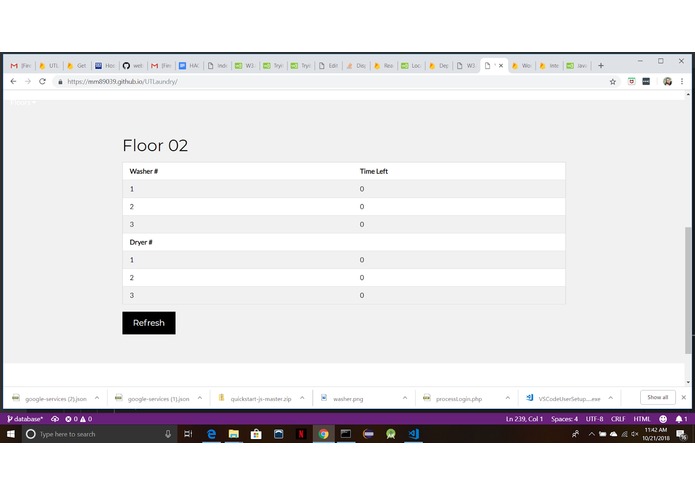Click Show all downloads button
The image size is (695, 494).
[x=658, y=397]
